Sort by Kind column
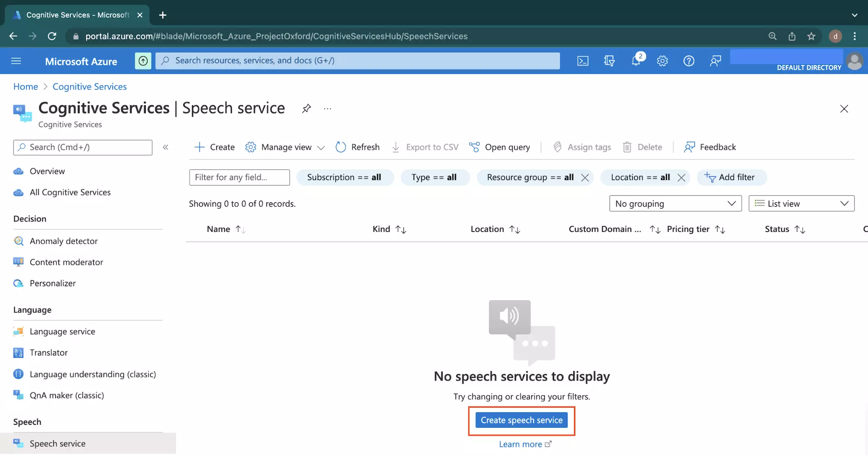The image size is (868, 456). click(x=389, y=229)
